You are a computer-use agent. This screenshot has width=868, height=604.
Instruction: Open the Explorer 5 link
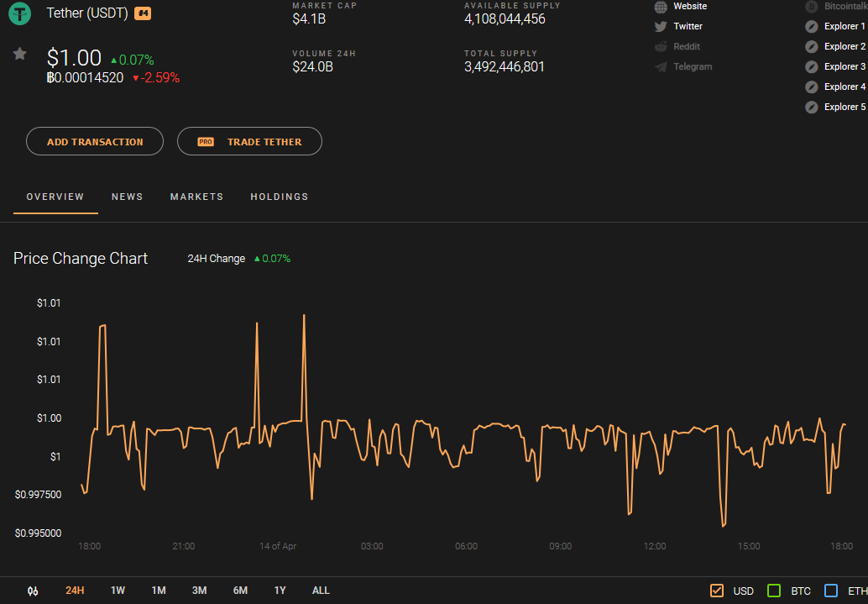point(844,107)
